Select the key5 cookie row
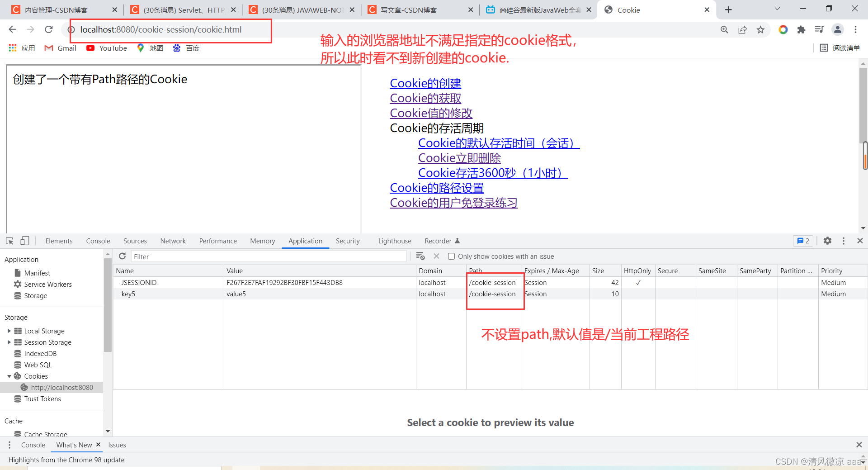Screen dimensions: 868x470 (490, 294)
